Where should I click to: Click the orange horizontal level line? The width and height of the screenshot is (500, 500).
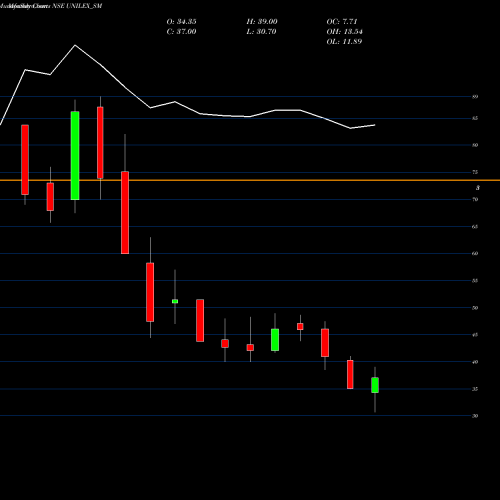[x=250, y=180]
